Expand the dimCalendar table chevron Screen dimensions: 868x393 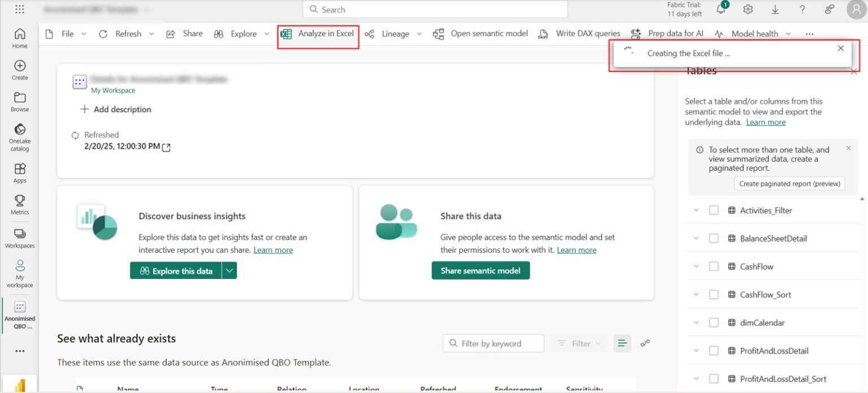[696, 322]
